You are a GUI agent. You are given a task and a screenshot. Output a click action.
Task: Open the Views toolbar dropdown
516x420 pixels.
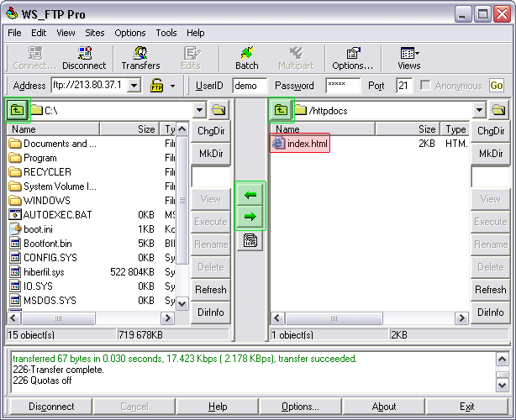click(409, 58)
